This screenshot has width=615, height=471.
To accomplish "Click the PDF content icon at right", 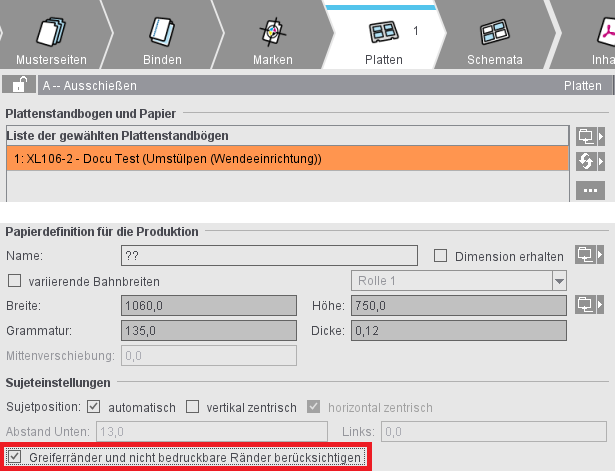I will pyautogui.click(x=606, y=32).
